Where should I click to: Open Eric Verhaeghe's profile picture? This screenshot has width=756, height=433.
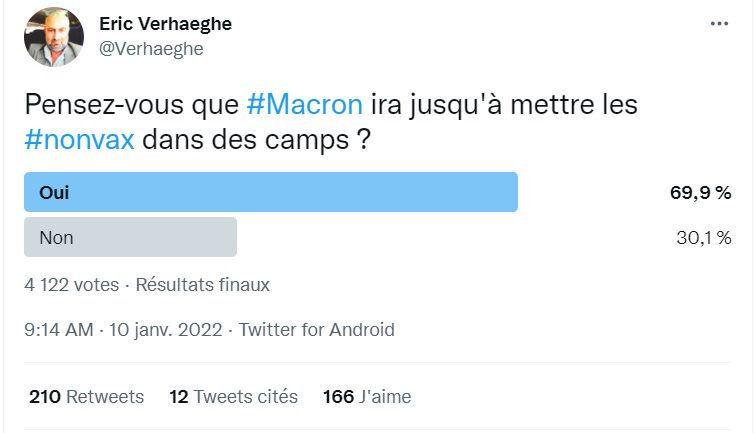pyautogui.click(x=54, y=37)
